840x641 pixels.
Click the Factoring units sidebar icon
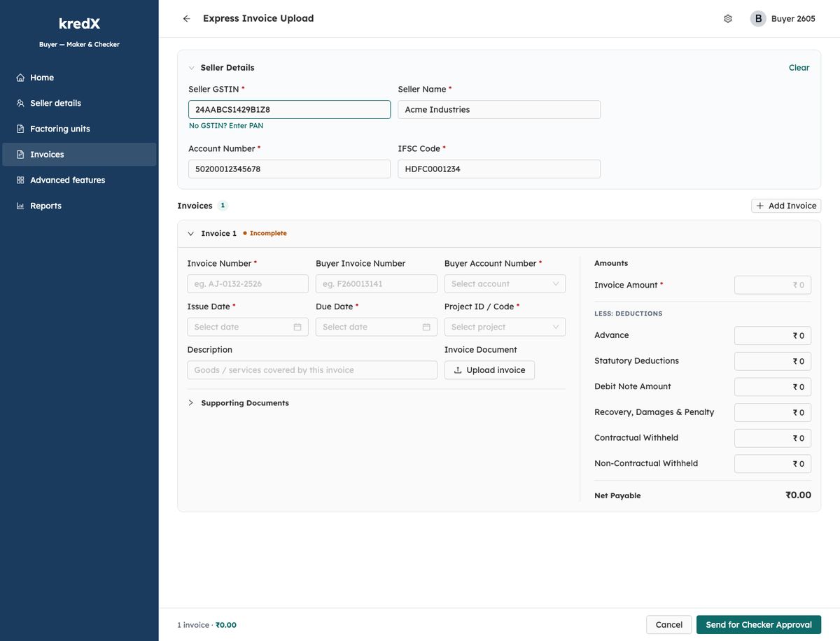(20, 129)
